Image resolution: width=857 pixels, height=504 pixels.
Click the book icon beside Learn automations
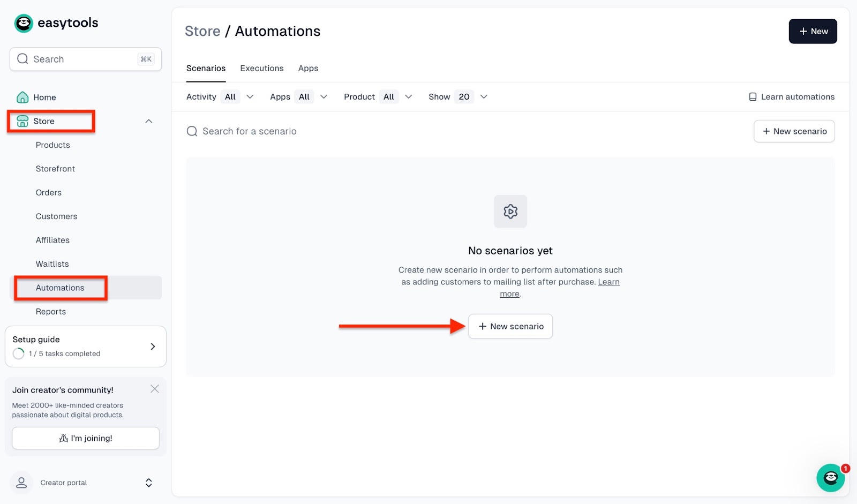(753, 97)
